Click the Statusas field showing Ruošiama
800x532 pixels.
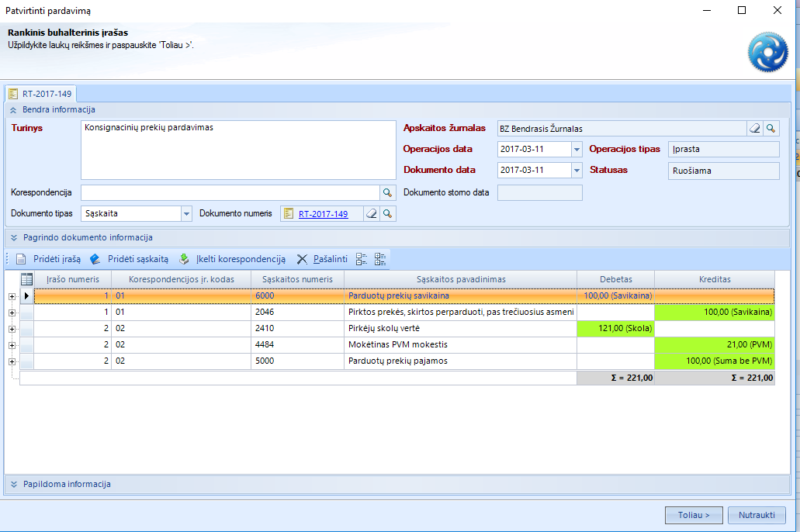[723, 171]
